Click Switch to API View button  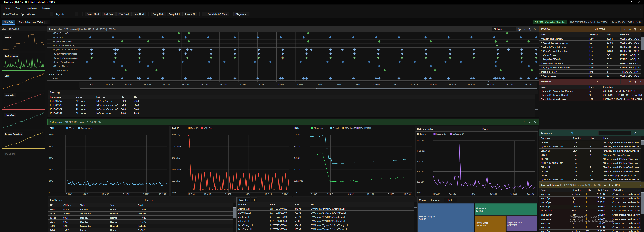pyautogui.click(x=215, y=14)
